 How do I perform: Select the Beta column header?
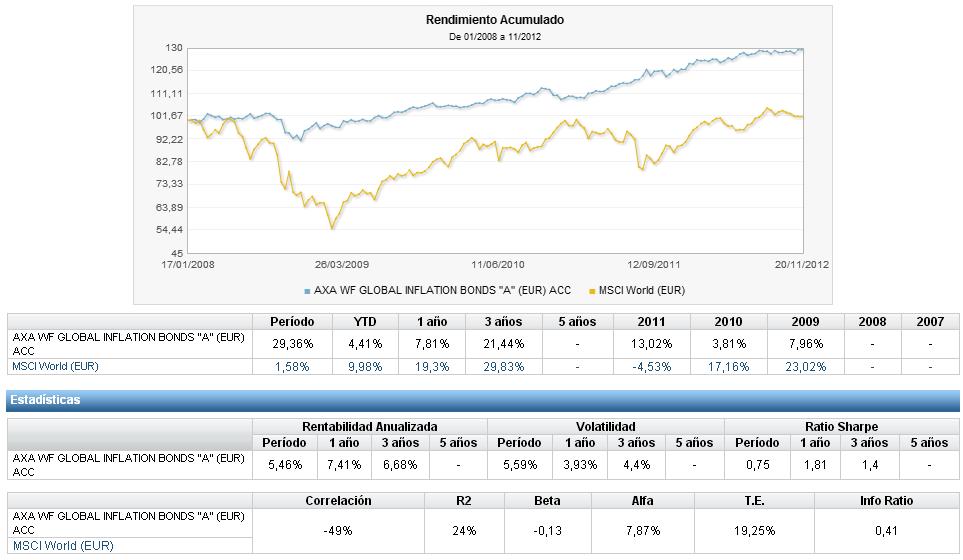pos(547,501)
